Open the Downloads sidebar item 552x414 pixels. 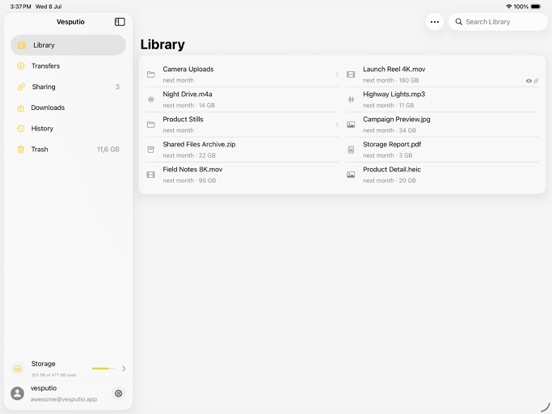pyautogui.click(x=68, y=107)
